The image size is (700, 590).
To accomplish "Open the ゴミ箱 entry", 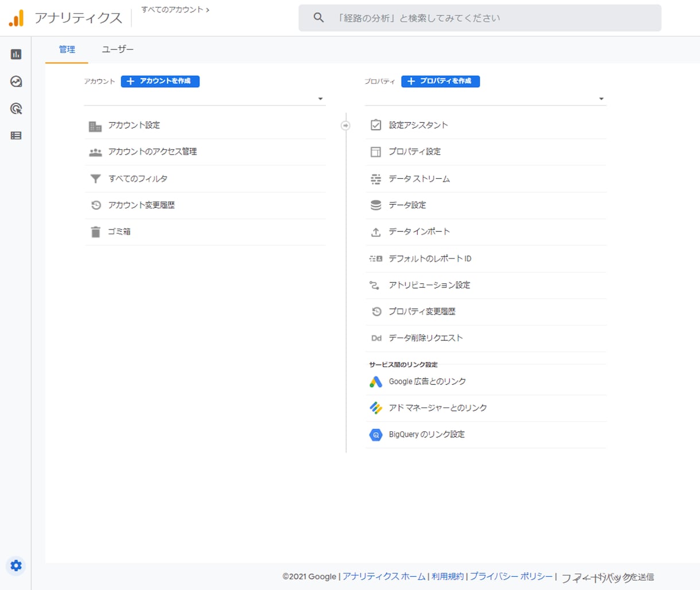I will [x=205, y=232].
